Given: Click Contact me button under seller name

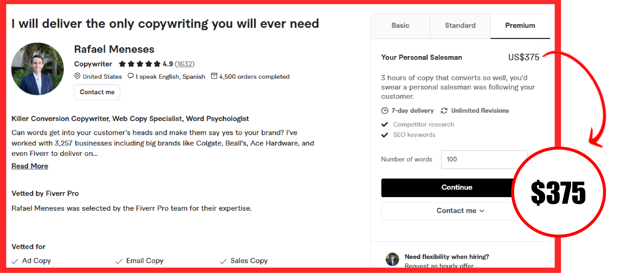Looking at the screenshot, I should [x=97, y=92].
